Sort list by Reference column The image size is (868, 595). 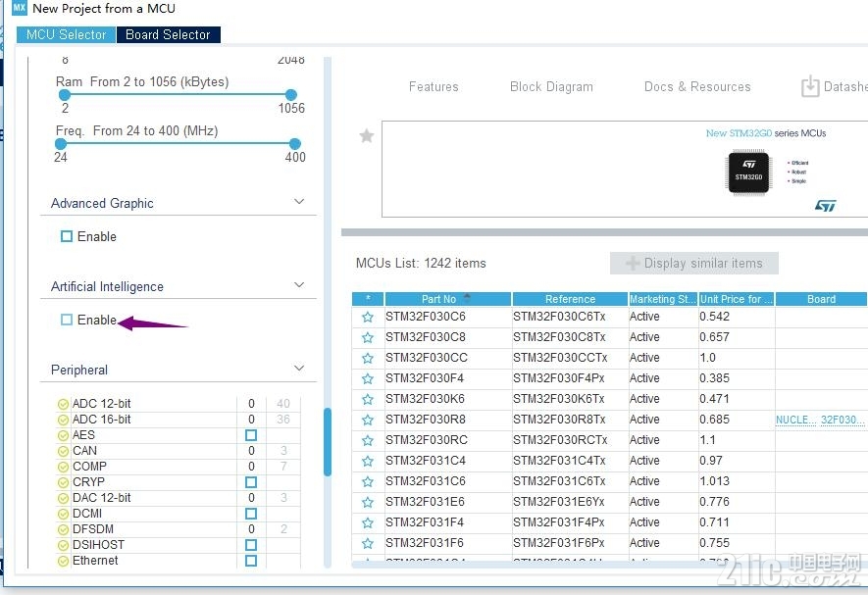[x=570, y=299]
